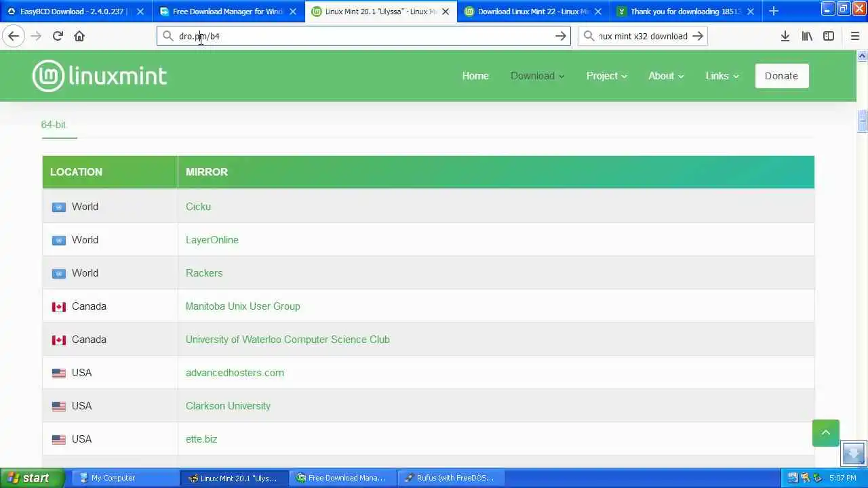Open the LayerOnline mirror link
This screenshot has width=868, height=488.
pyautogui.click(x=212, y=240)
